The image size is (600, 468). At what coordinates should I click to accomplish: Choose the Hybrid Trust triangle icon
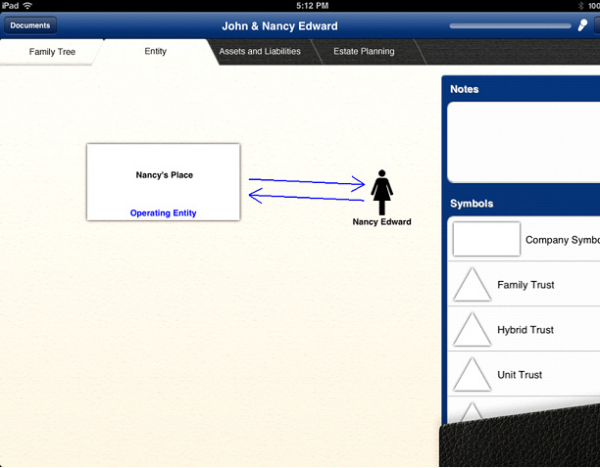[x=472, y=329]
